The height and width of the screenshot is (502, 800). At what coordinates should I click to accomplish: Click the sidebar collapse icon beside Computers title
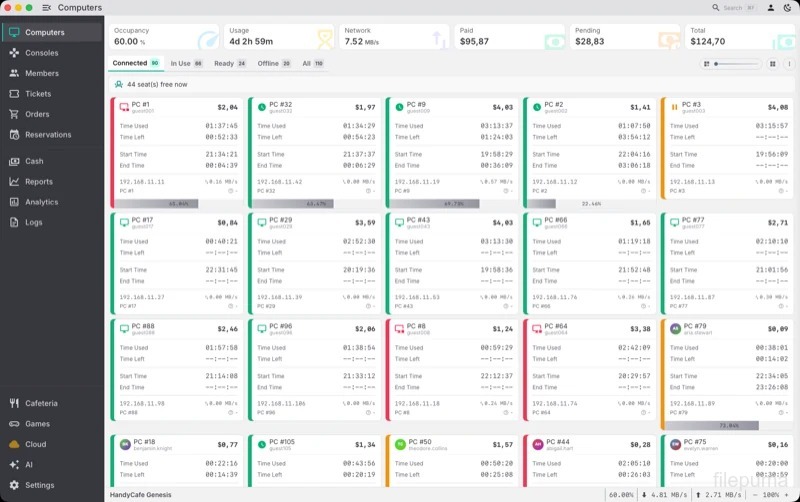coord(46,8)
